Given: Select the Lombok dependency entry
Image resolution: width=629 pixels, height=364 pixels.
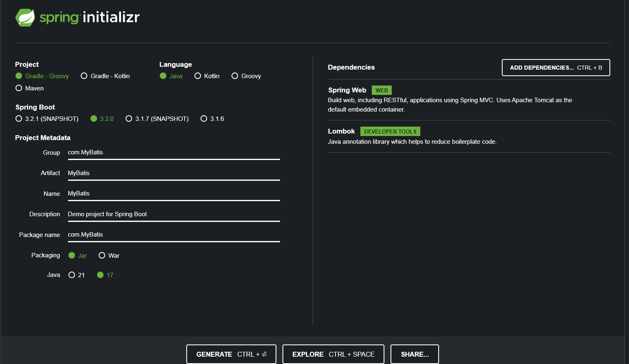Looking at the screenshot, I should (469, 136).
